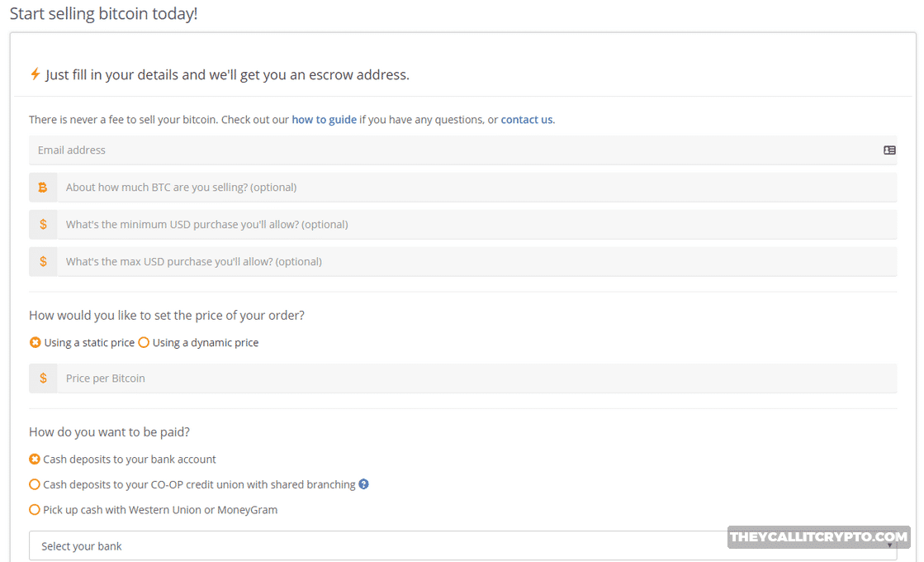Screen dimensions: 924x562
Task: Click the contact card icon in email field
Action: [888, 150]
